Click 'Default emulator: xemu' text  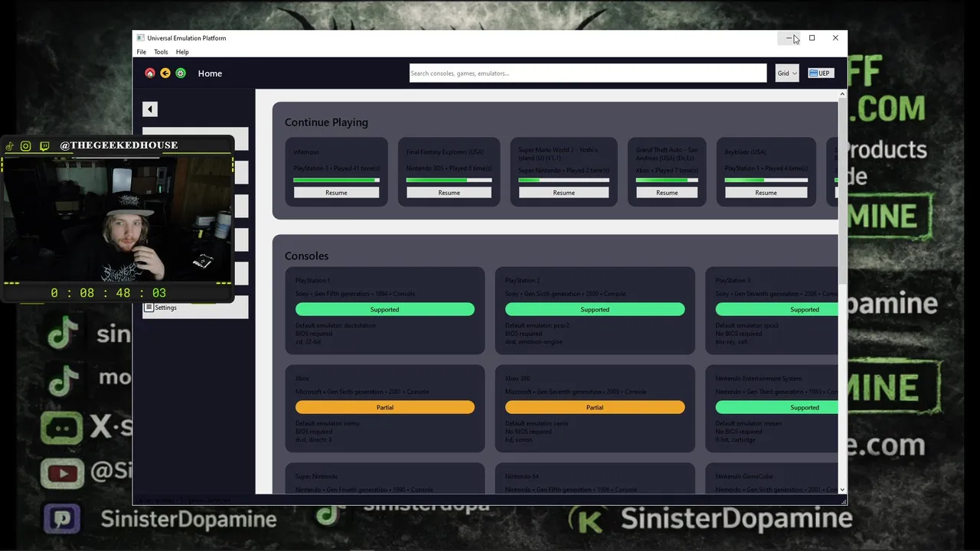tap(326, 424)
